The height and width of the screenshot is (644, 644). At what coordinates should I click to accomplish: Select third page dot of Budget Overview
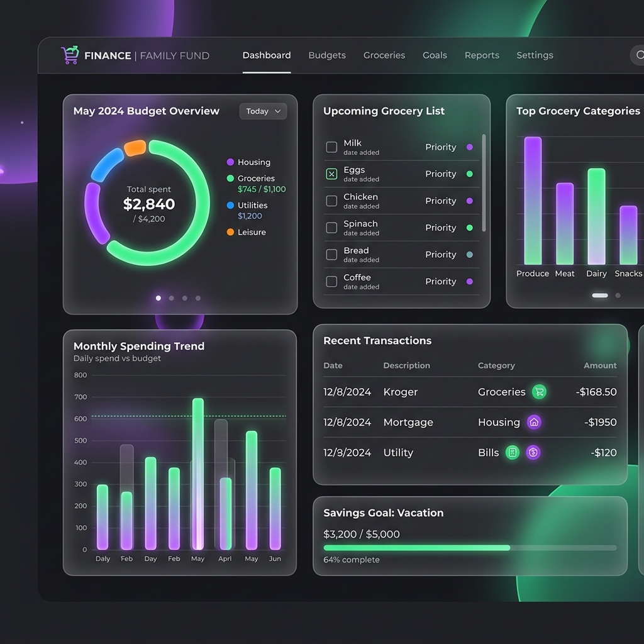click(185, 298)
